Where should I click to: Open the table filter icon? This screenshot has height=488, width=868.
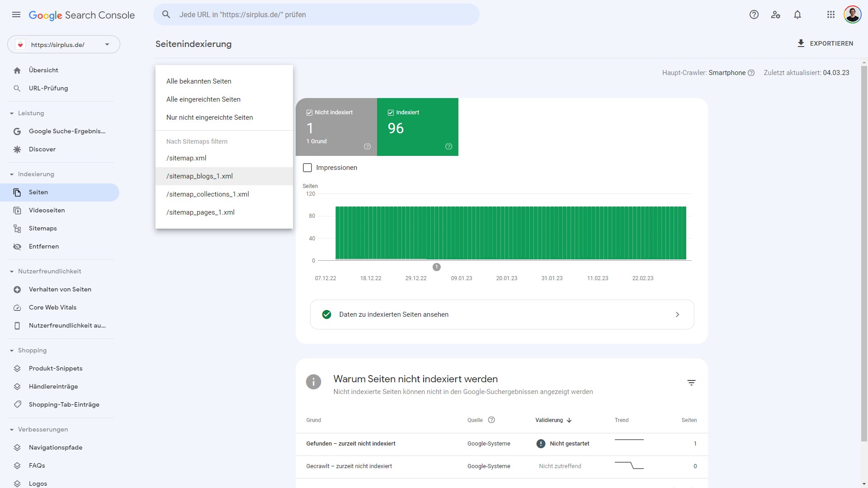point(691,383)
